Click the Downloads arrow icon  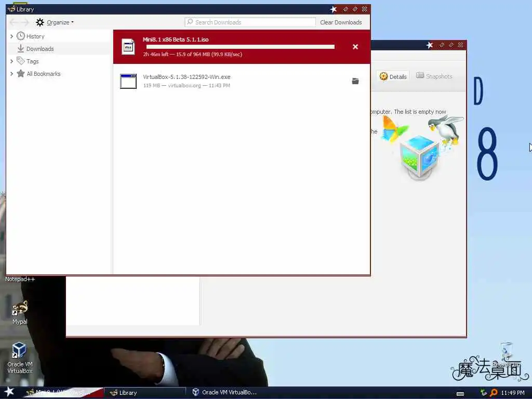point(21,48)
